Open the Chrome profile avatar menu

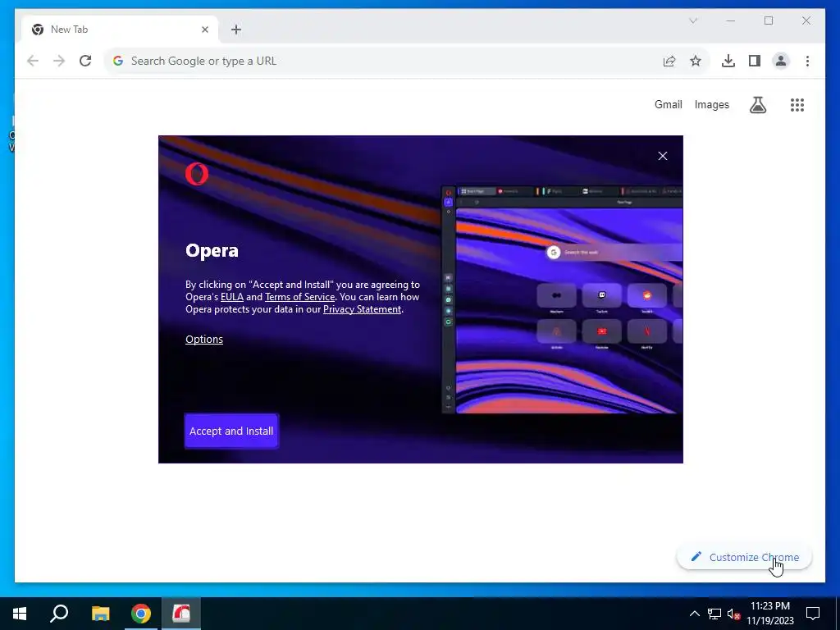(781, 61)
